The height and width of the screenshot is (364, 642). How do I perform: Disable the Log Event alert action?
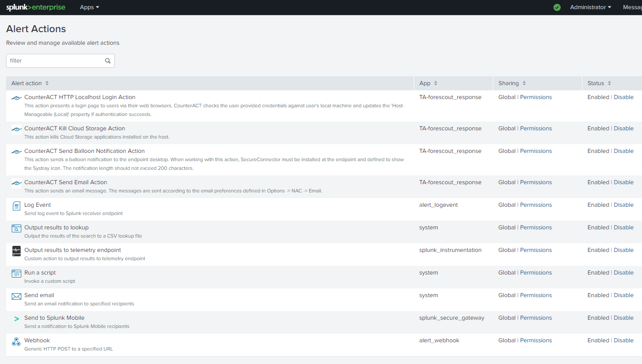(624, 205)
